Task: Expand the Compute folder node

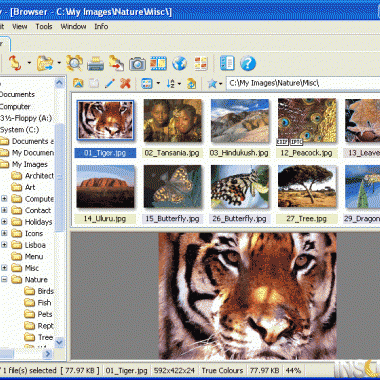Action: 4,199
